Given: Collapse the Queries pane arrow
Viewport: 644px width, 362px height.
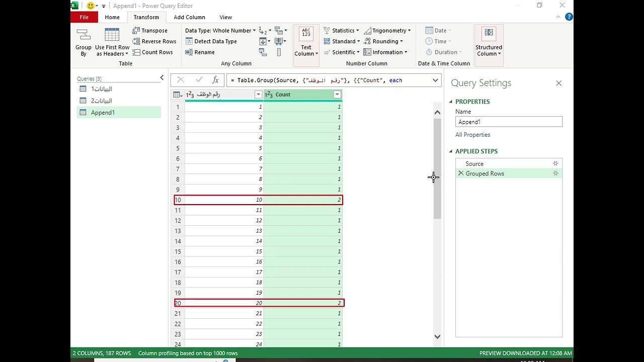Looking at the screenshot, I should [x=162, y=78].
